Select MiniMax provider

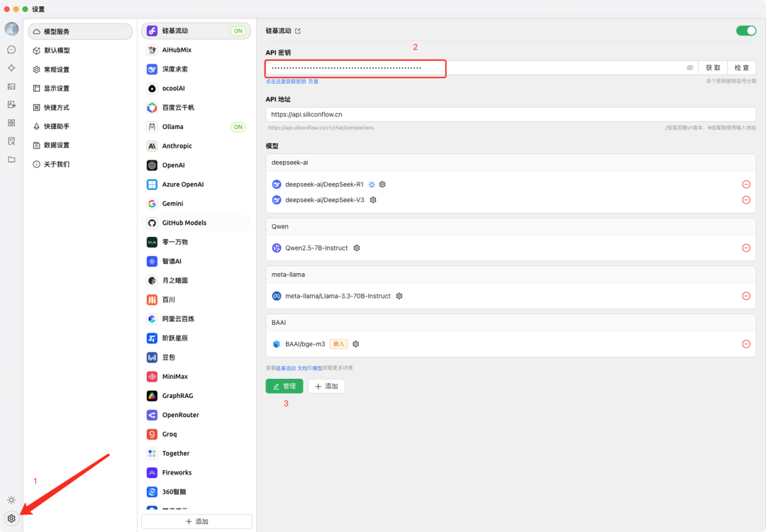coord(196,377)
